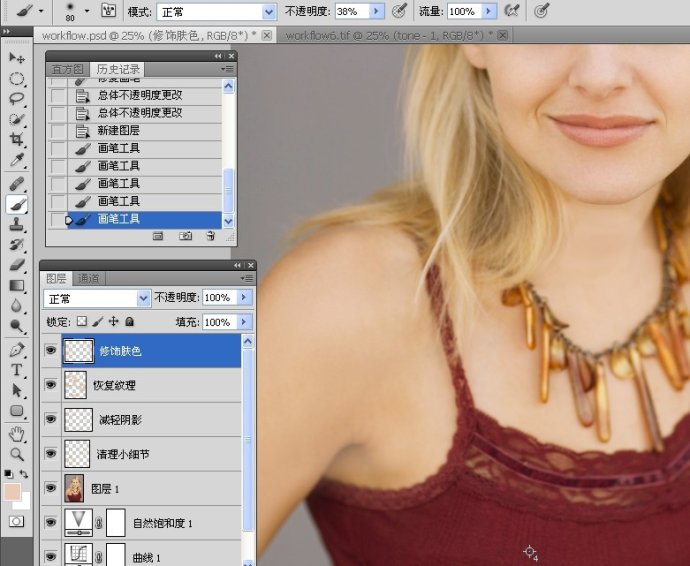
Task: Open the layer blend mode dropdown
Action: click(96, 299)
